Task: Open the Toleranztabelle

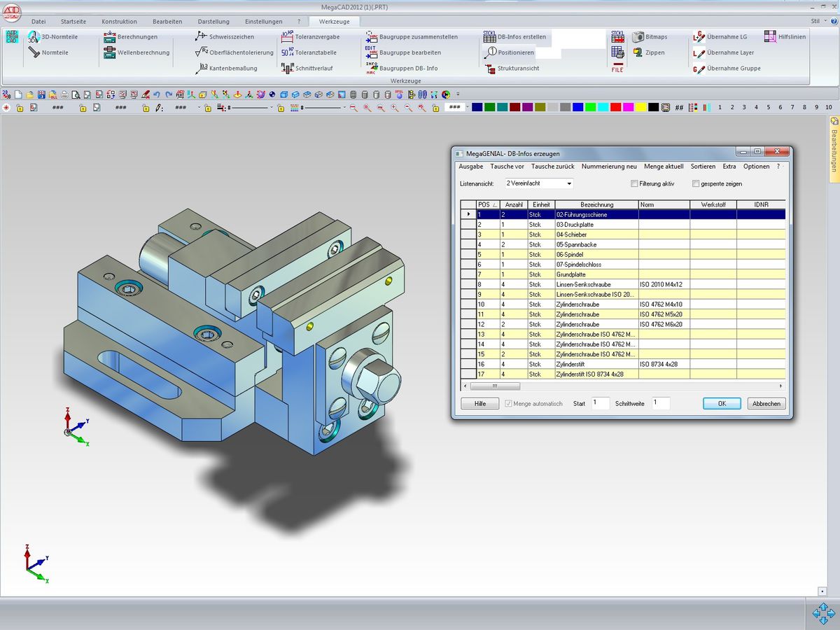Action: click(x=309, y=52)
